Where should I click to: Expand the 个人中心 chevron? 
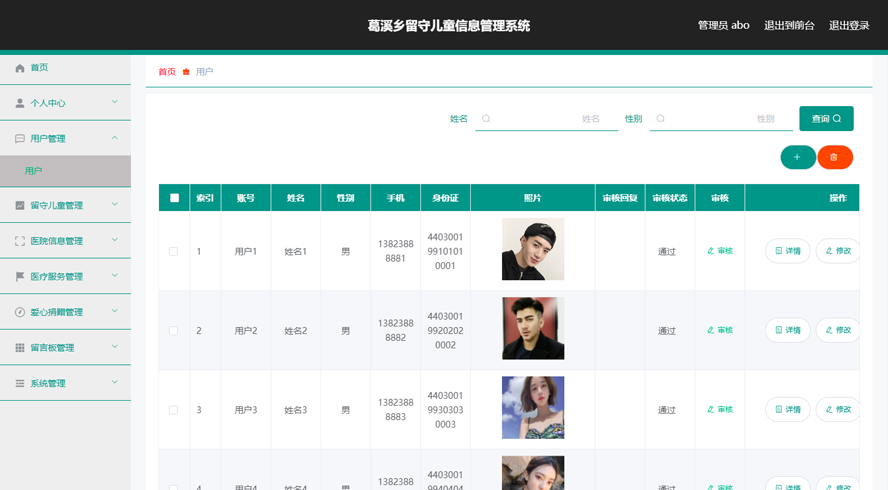pyautogui.click(x=115, y=102)
